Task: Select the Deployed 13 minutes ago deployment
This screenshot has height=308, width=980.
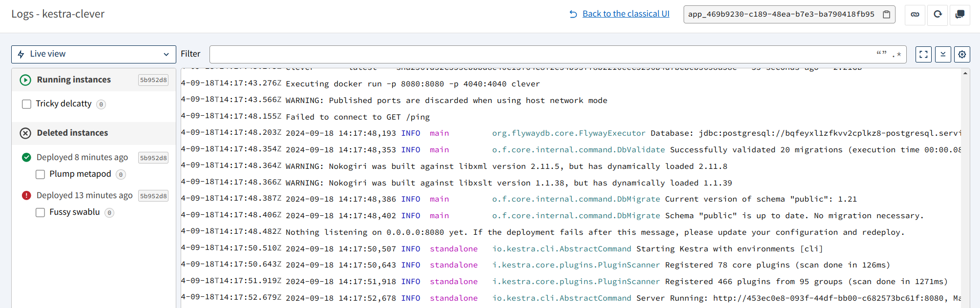Action: click(84, 195)
